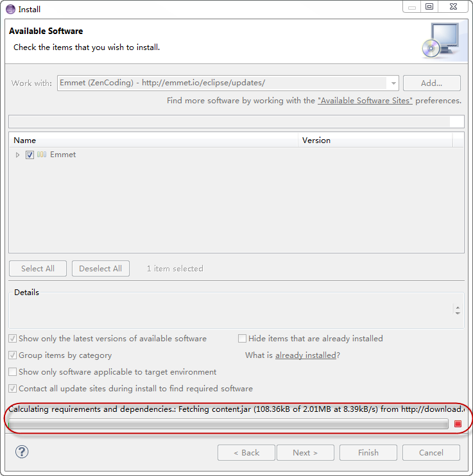The height and width of the screenshot is (476, 473).
Task: Click the Finish button
Action: (x=368, y=453)
